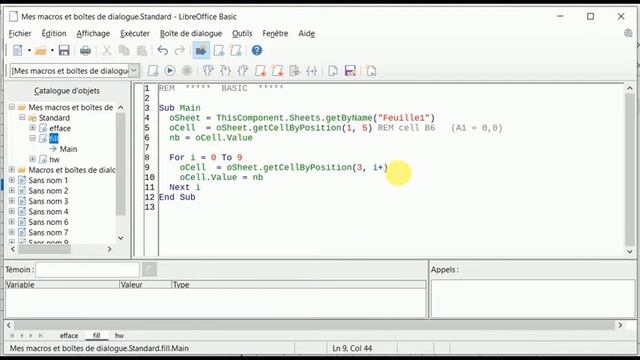Click the Select Macro icon
Viewport: 640px width, 360px height.
pyautogui.click(x=219, y=51)
